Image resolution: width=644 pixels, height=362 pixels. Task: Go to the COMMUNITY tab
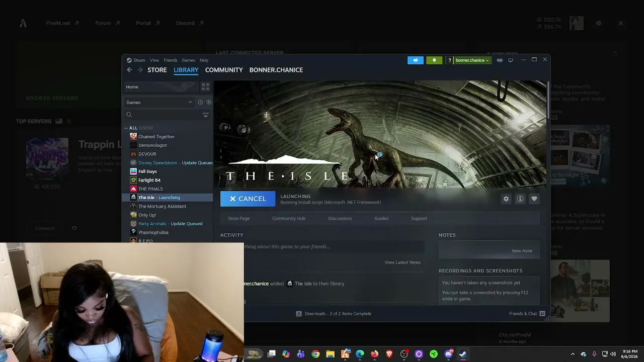pos(224,70)
